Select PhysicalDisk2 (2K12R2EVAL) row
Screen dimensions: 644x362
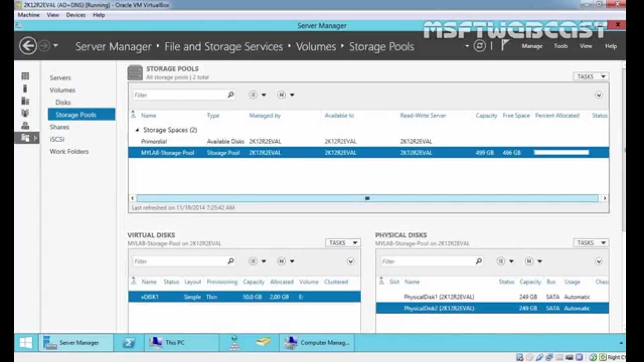493,308
